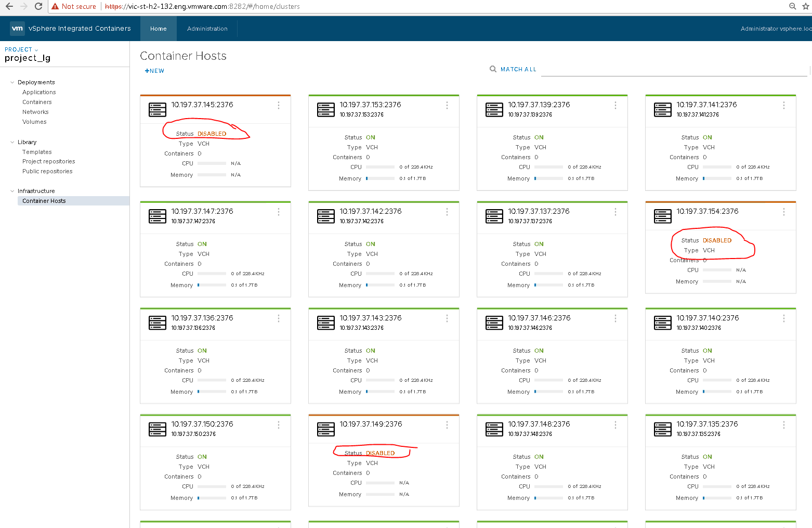Viewport: 812px width, 528px height.
Task: Open Networks in the sidebar
Action: 35,112
